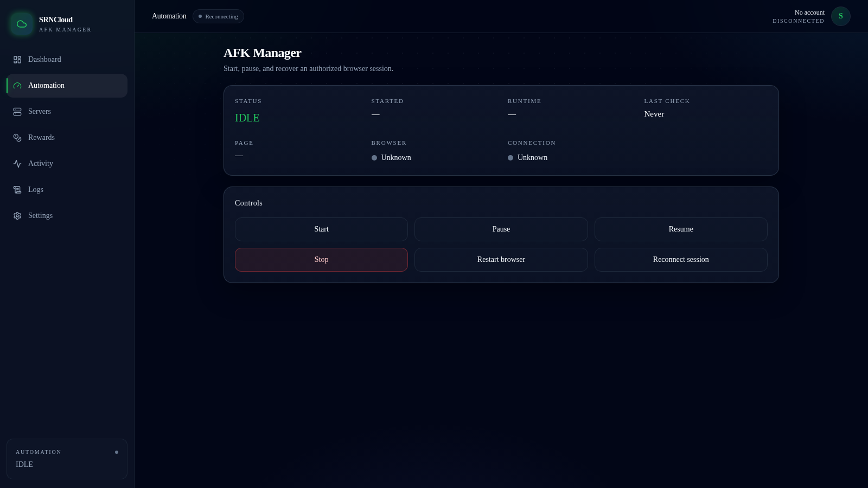Click the sidebar Automation IDLE status card
This screenshot has height=488, width=868.
(67, 459)
